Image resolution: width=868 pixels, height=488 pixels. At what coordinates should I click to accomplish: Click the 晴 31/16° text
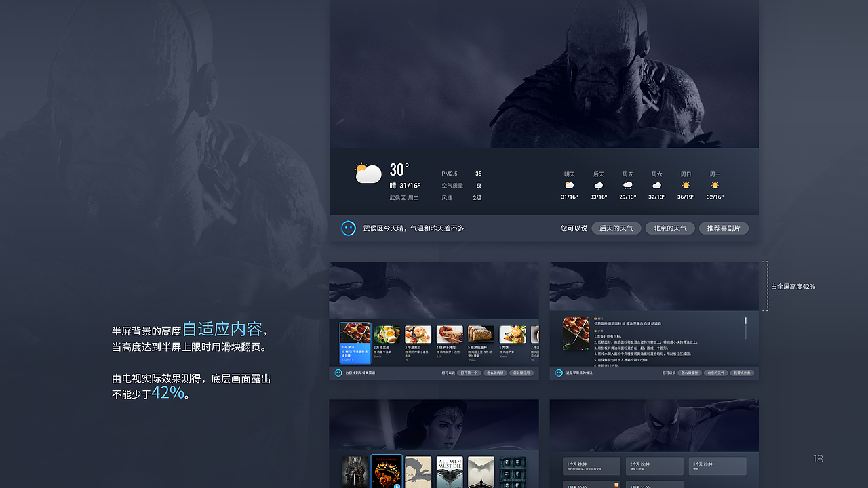(x=405, y=186)
